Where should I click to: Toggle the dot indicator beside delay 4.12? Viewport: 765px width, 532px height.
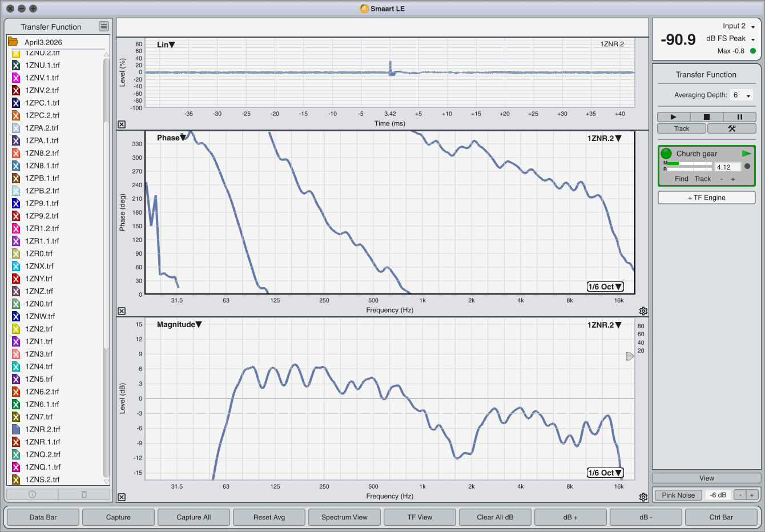point(747,167)
